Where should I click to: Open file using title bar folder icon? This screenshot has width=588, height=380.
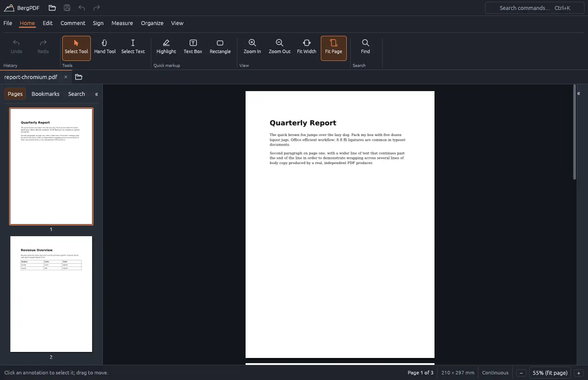tap(52, 8)
